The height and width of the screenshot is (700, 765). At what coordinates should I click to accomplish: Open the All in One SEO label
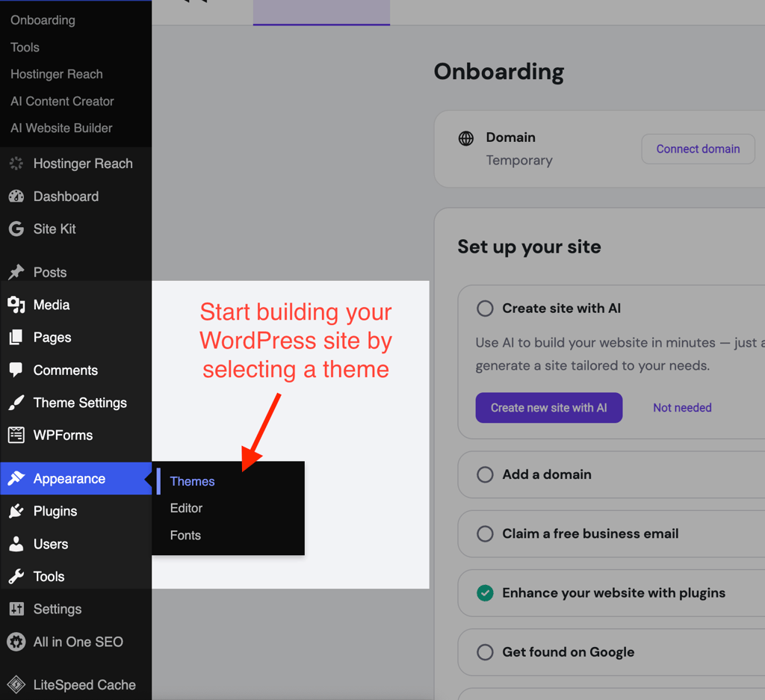78,642
